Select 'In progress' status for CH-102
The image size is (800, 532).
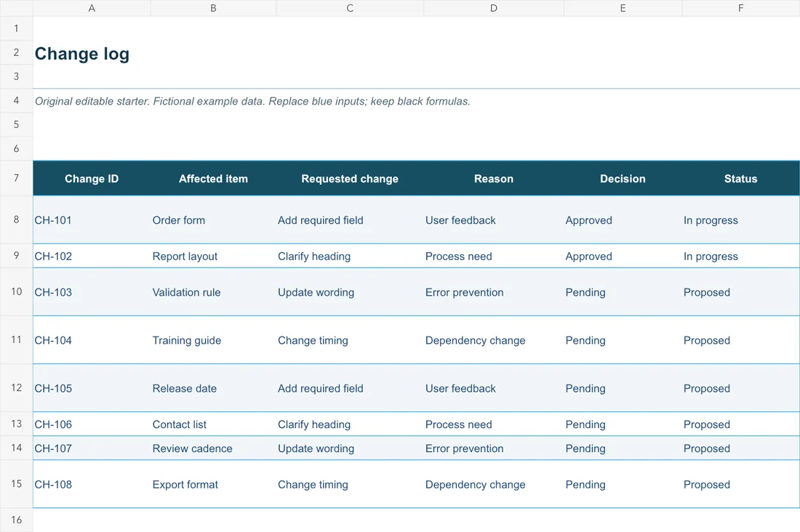click(x=741, y=256)
